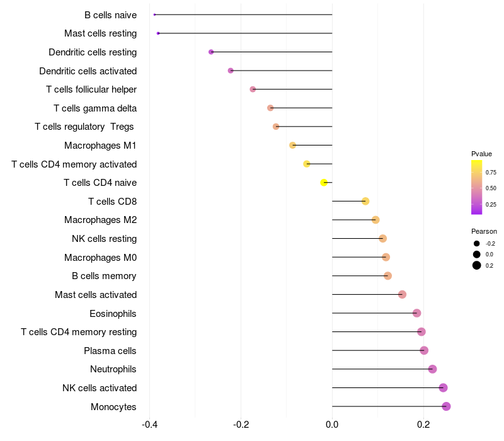Viewport: 504px width, 441px height.
Task: Select the T cells CD8 data point
Action: point(365,202)
